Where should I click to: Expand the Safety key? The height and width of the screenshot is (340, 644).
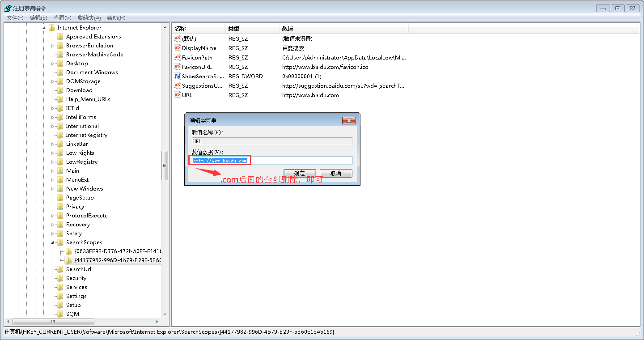(53, 234)
